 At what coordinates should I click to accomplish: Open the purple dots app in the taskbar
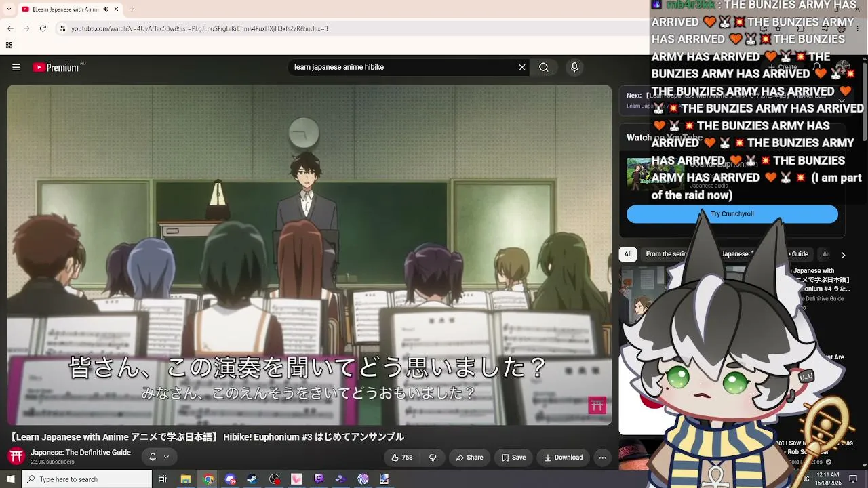(x=340, y=479)
